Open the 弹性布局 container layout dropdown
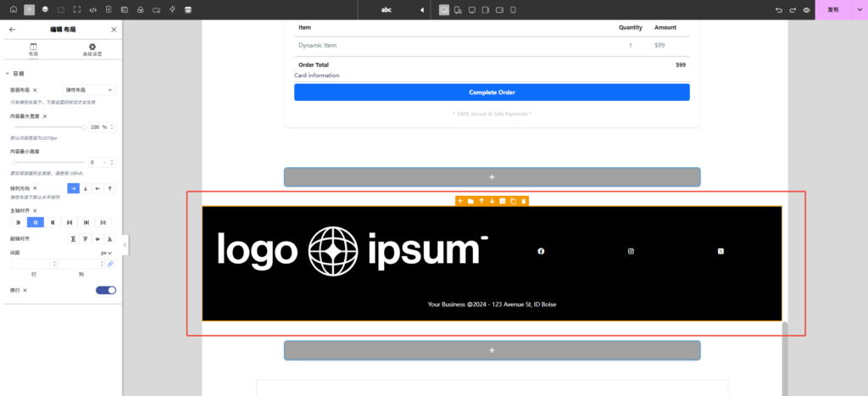The height and width of the screenshot is (396, 868). [90, 90]
